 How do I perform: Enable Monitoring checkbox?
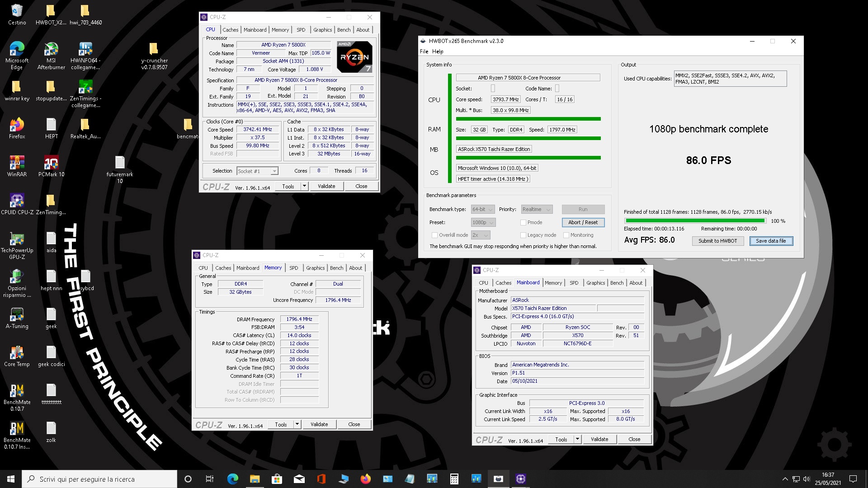coord(566,235)
